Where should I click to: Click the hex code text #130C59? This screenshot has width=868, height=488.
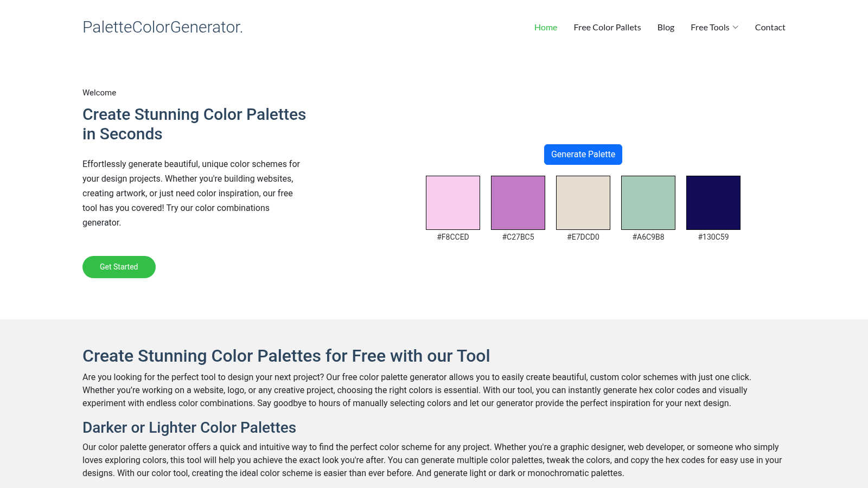pyautogui.click(x=713, y=237)
